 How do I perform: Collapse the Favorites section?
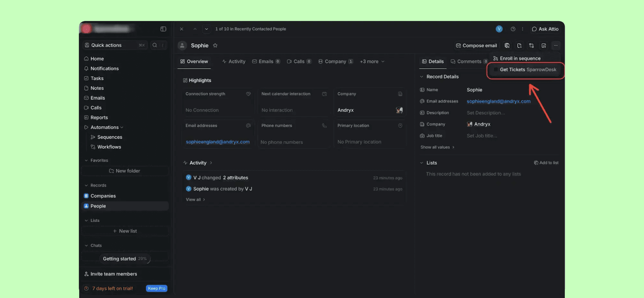(86, 161)
